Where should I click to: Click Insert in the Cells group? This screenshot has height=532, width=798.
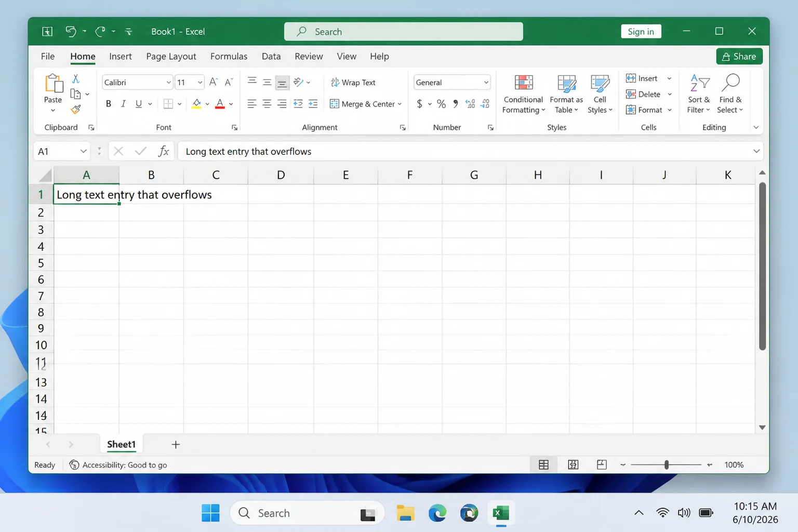[x=642, y=78]
